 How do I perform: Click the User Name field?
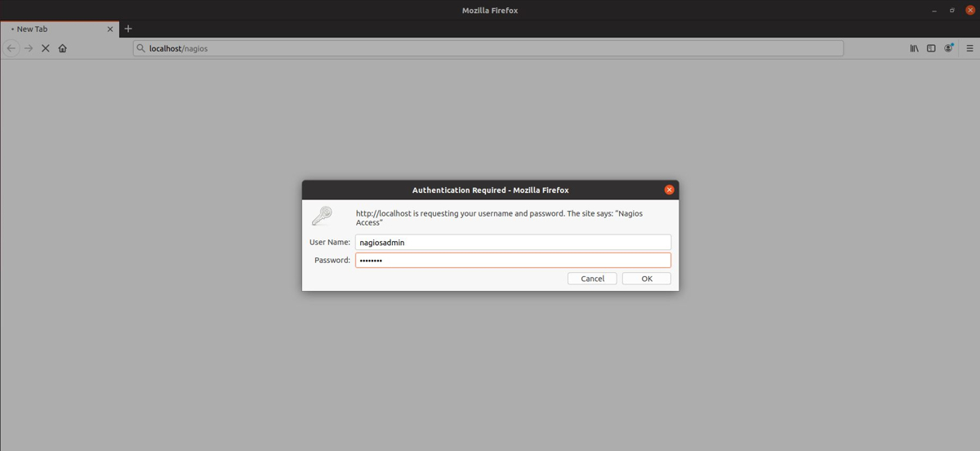[x=513, y=242]
